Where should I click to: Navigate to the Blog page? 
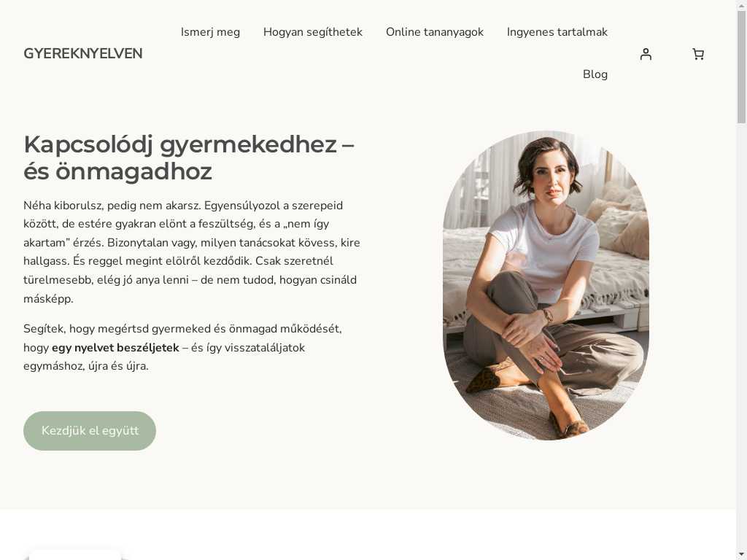point(595,74)
